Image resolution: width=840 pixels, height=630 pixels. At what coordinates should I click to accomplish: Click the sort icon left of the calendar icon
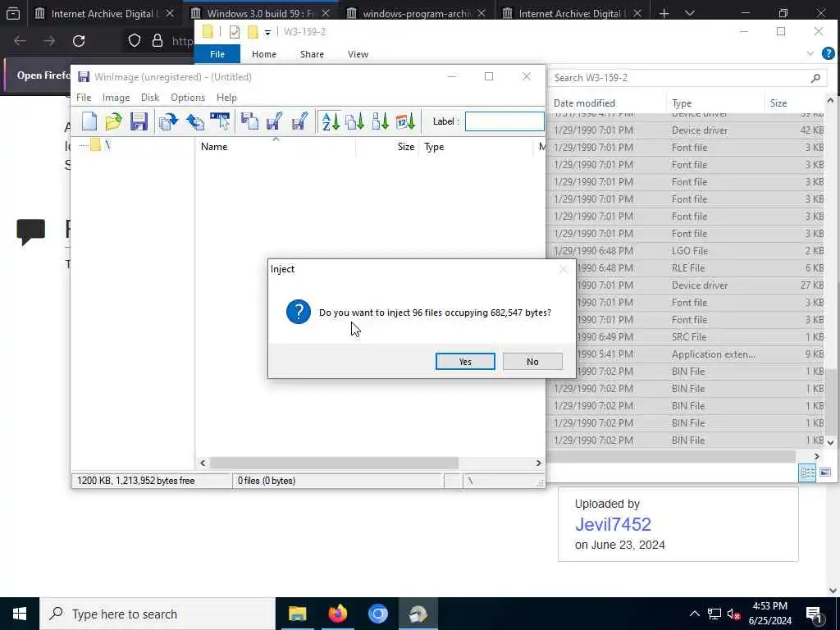(x=381, y=121)
